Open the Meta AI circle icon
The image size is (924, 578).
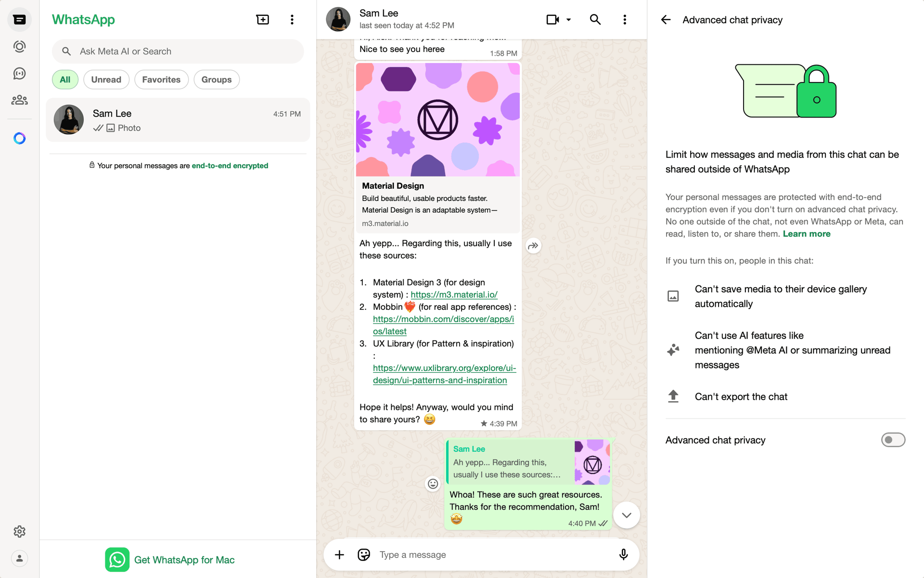pos(19,139)
